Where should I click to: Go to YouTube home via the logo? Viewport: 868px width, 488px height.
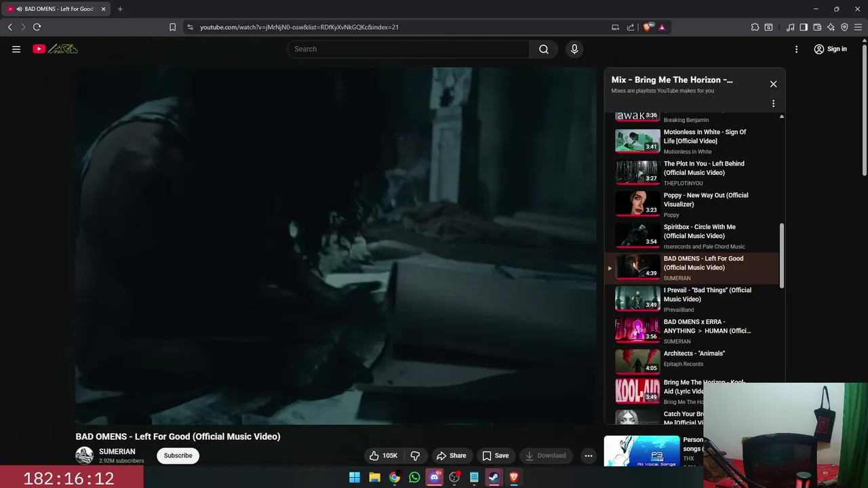[56, 49]
